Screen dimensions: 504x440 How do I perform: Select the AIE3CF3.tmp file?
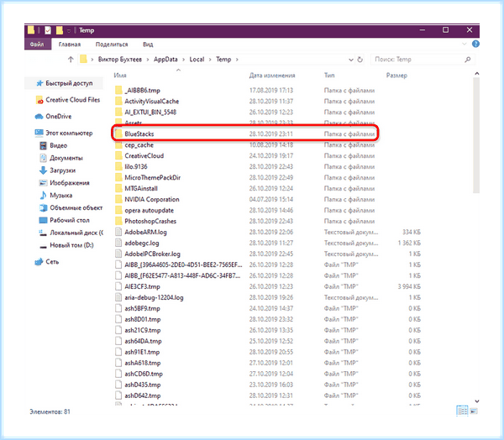point(142,286)
